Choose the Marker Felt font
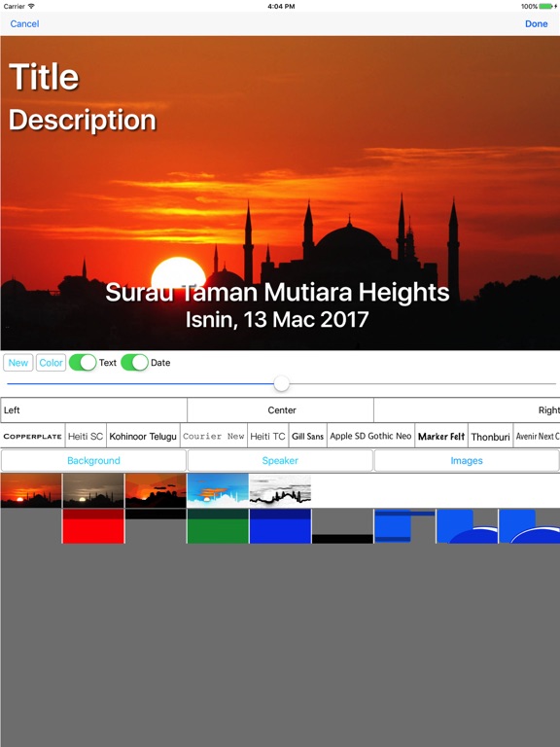The image size is (560, 747). click(441, 436)
